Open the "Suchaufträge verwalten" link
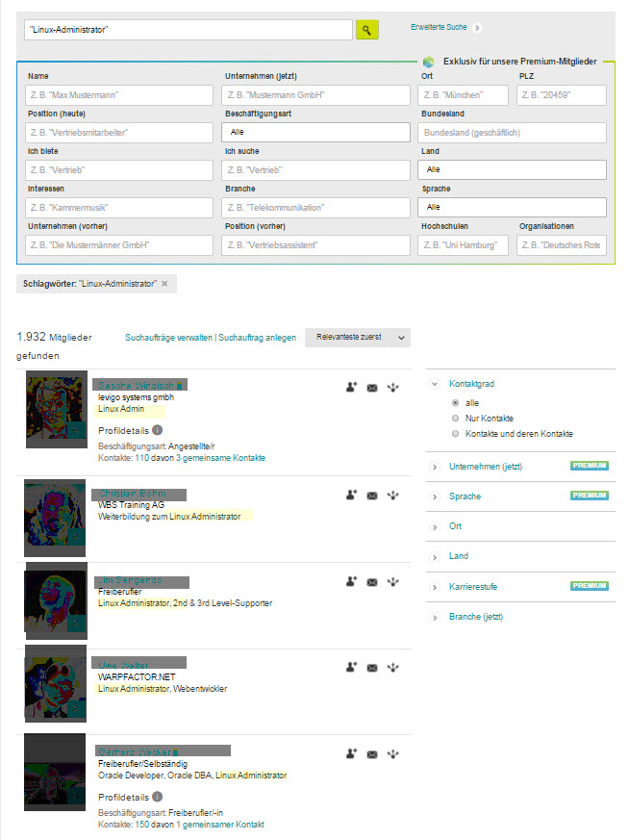629x840 pixels. click(x=168, y=338)
